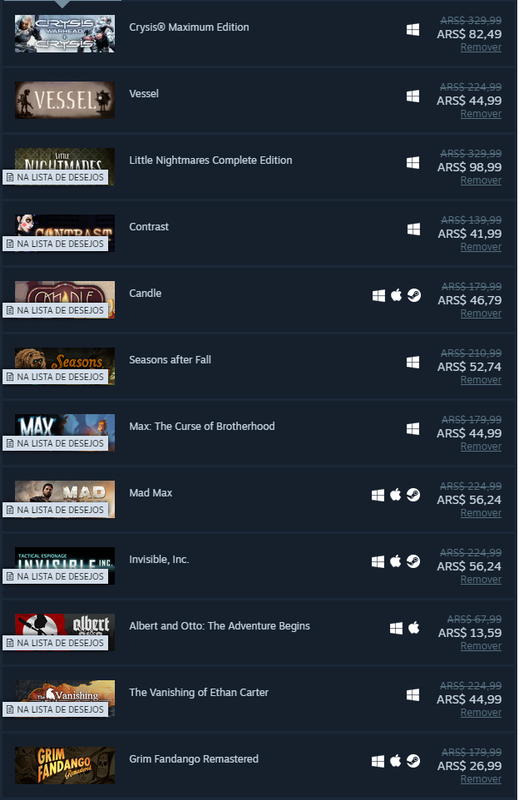Click the Windows icon in Crysis Maximum Edition row
The image size is (524, 800).
pyautogui.click(x=413, y=30)
